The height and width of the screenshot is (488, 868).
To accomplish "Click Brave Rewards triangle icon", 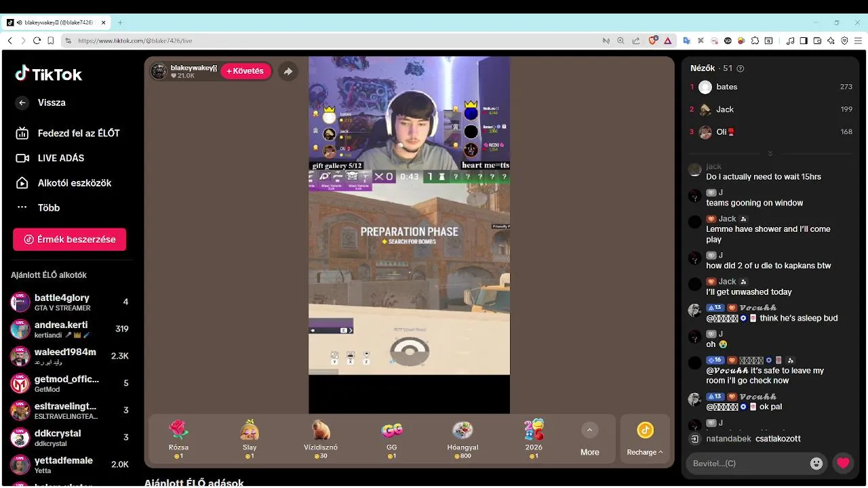I will point(667,41).
